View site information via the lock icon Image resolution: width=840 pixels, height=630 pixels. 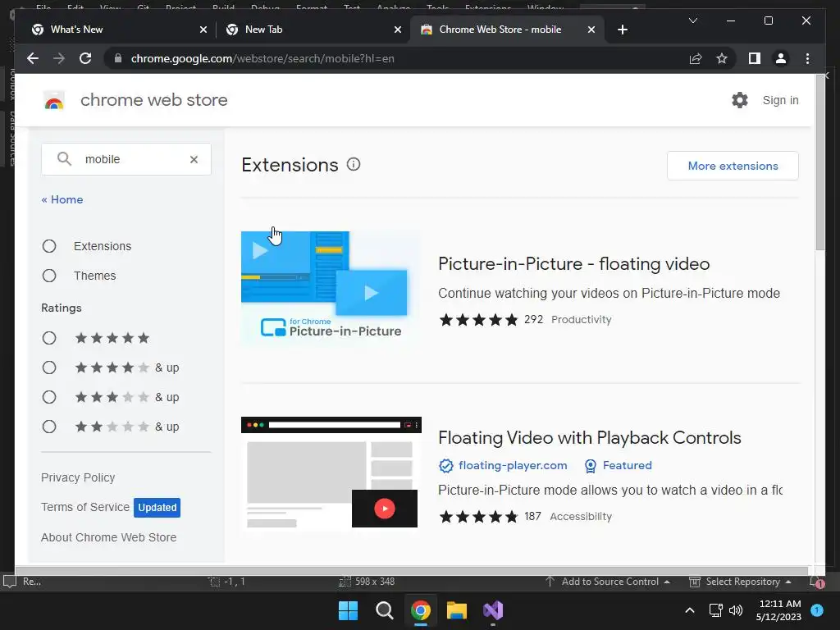click(118, 58)
